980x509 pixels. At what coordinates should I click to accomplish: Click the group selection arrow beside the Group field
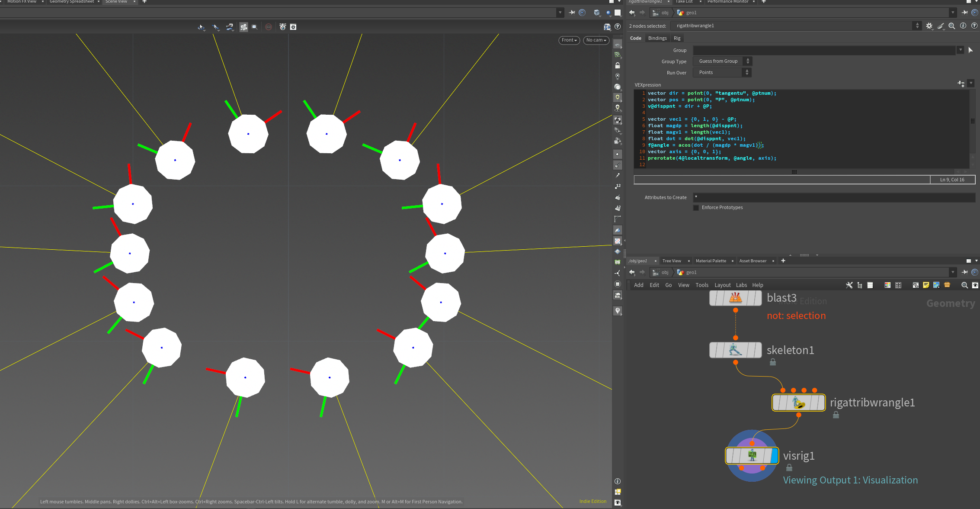click(x=970, y=50)
